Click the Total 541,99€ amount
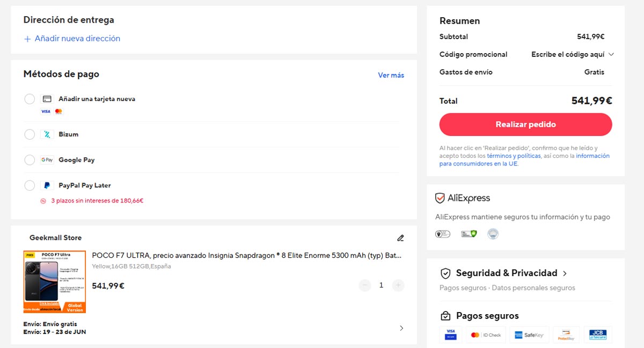This screenshot has width=644, height=348. pyautogui.click(x=591, y=101)
